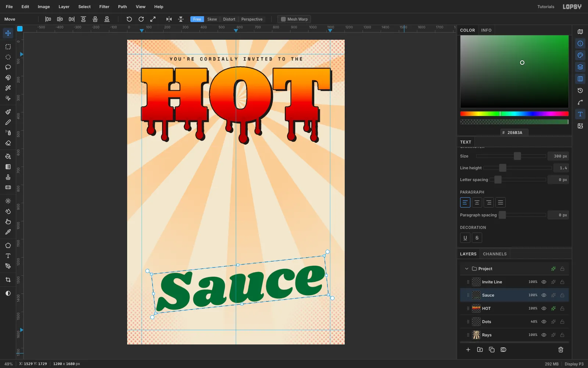Open the File menu
Image resolution: width=588 pixels, height=368 pixels.
coord(9,7)
